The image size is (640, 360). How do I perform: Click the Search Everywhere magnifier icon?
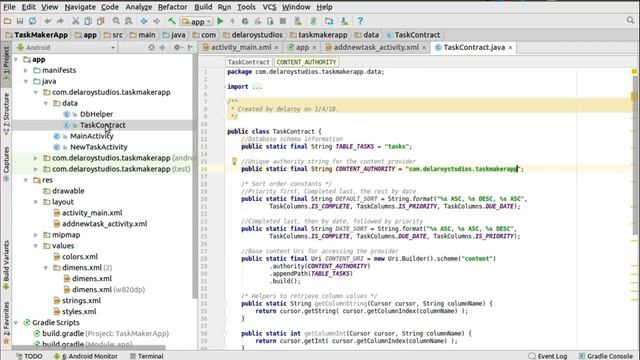[630, 20]
